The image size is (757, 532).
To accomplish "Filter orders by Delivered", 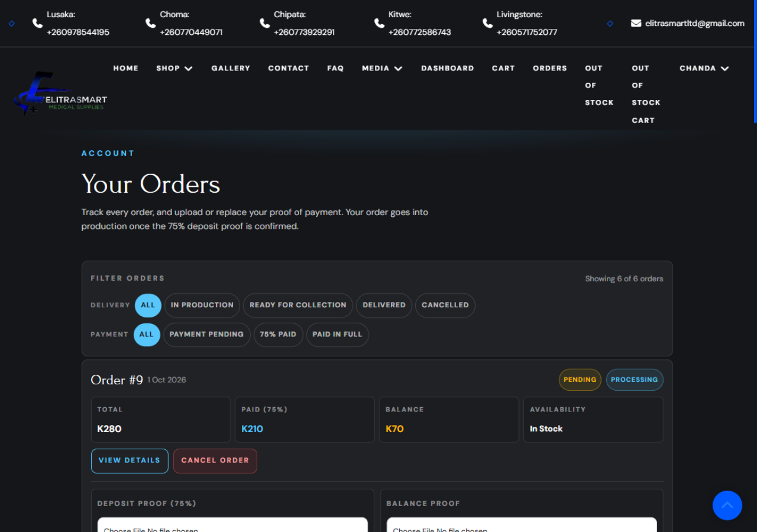I will [x=384, y=306].
